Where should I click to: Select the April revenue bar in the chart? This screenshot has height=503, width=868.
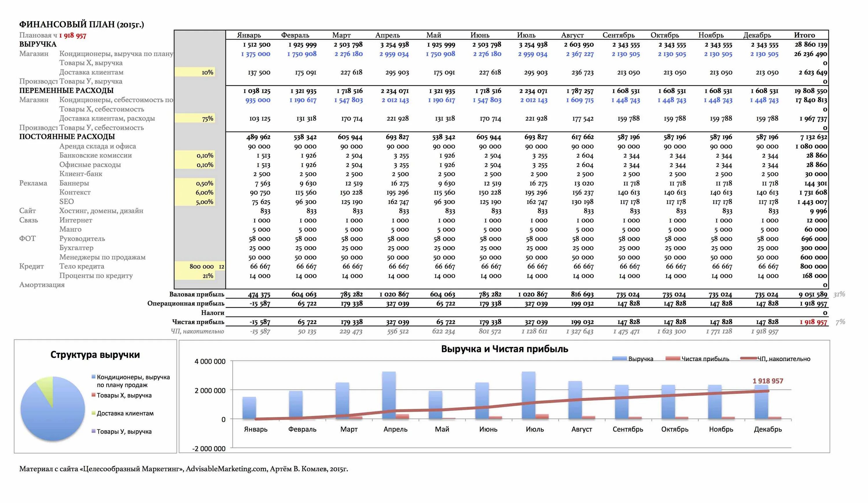click(x=389, y=395)
